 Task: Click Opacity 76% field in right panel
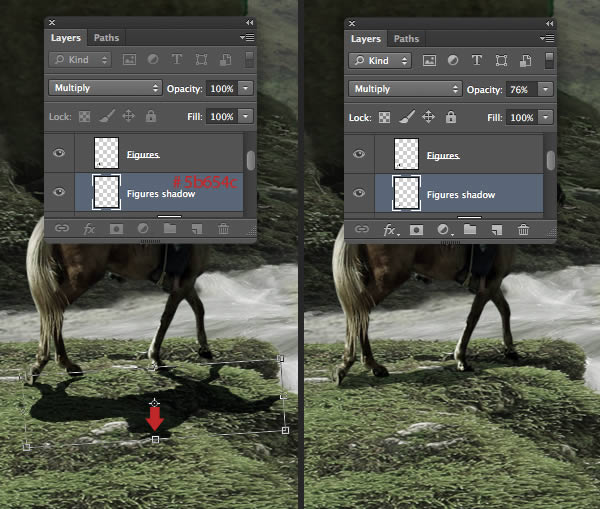(522, 90)
